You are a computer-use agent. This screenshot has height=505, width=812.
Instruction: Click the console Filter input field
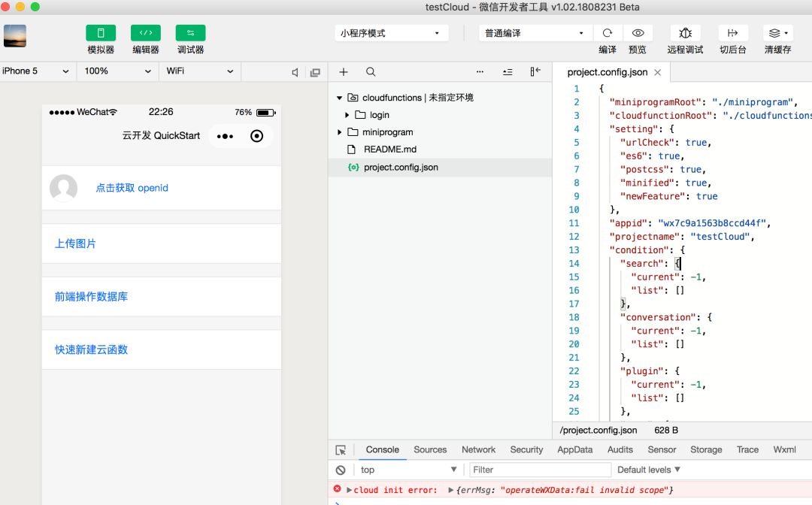(540, 470)
